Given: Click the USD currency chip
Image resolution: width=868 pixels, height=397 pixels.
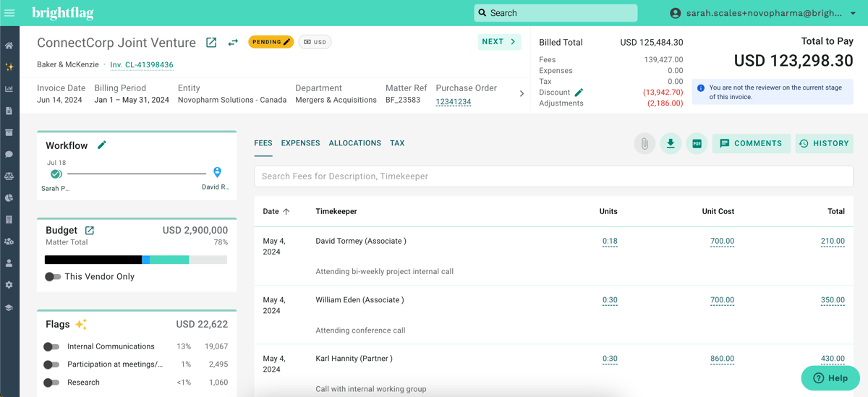Looking at the screenshot, I should [x=315, y=42].
